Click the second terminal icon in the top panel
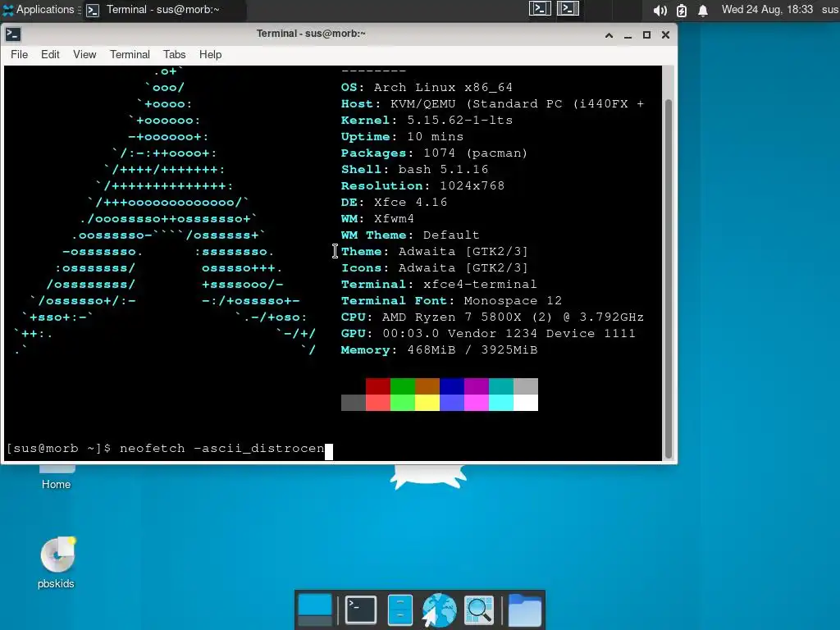This screenshot has width=840, height=630. pos(568,8)
